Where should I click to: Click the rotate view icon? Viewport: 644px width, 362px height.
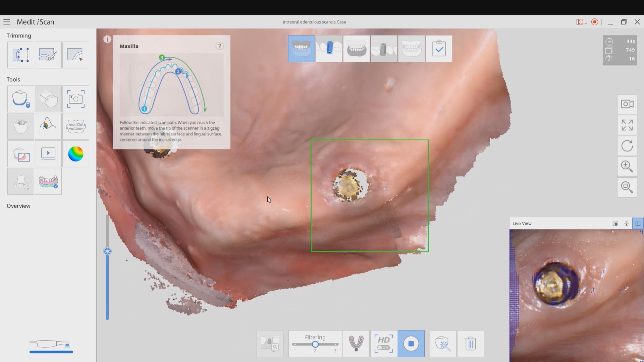pyautogui.click(x=627, y=146)
